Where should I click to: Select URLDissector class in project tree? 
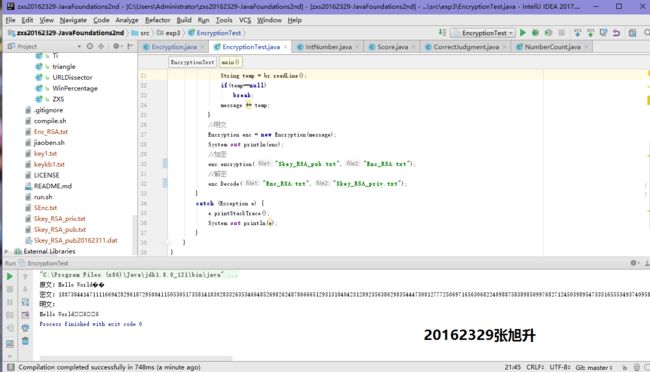coord(72,77)
